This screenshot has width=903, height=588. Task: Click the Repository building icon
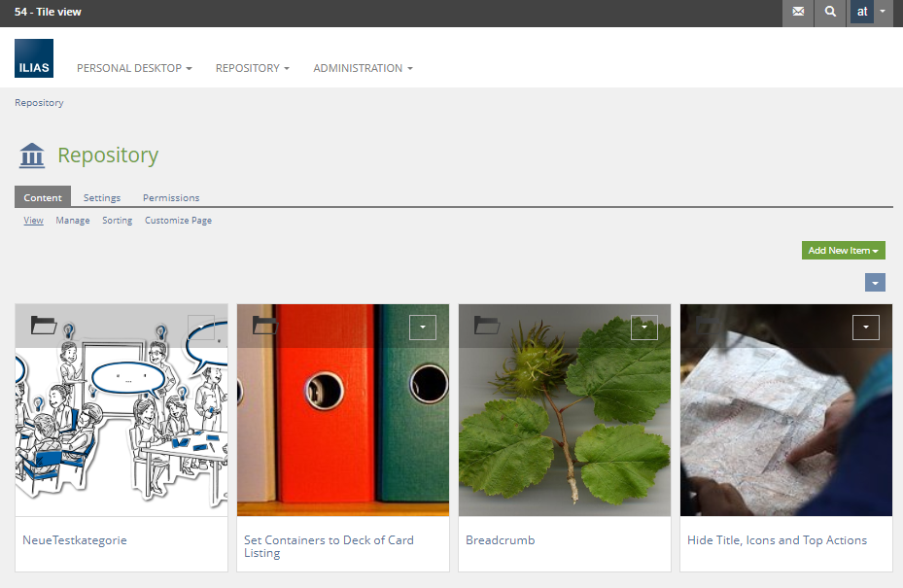pos(32,156)
